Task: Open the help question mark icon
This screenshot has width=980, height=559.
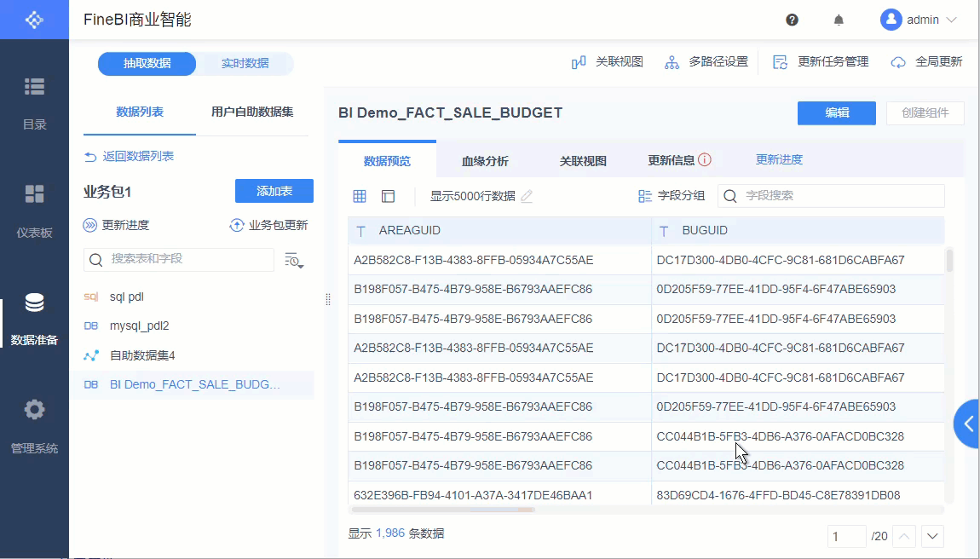Action: click(792, 20)
